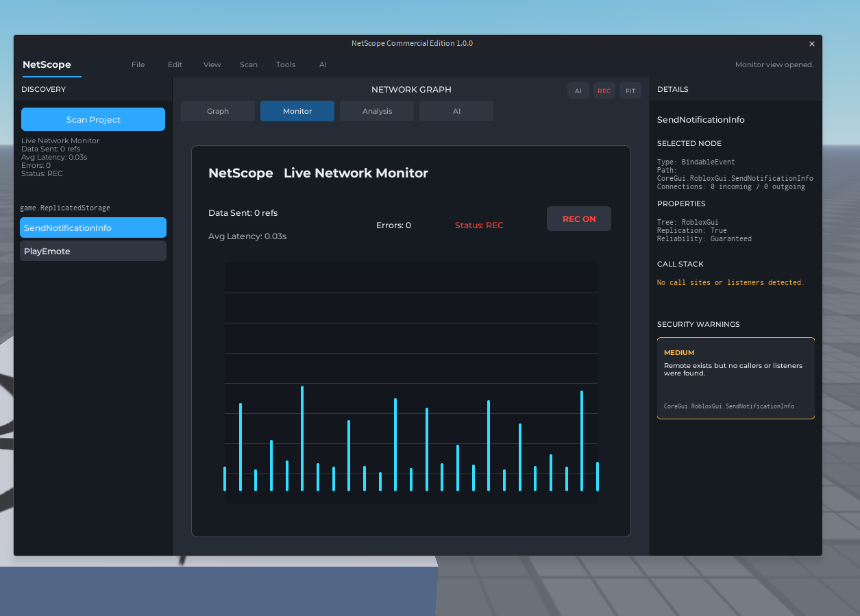860x616 pixels.
Task: Click 'Avg Latency: 0.03s' in monitor panel
Action: [x=247, y=236]
